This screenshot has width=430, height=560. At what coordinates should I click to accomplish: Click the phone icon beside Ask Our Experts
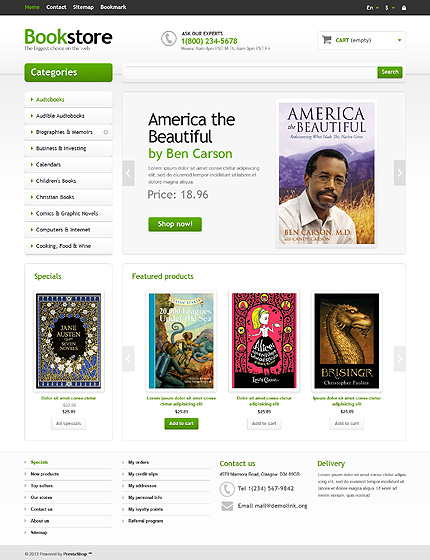(x=169, y=39)
